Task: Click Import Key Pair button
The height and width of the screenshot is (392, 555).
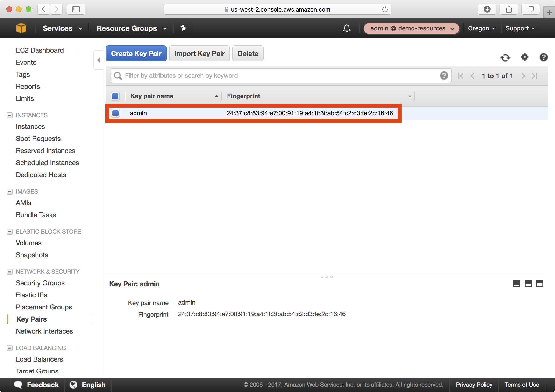Action: (199, 53)
